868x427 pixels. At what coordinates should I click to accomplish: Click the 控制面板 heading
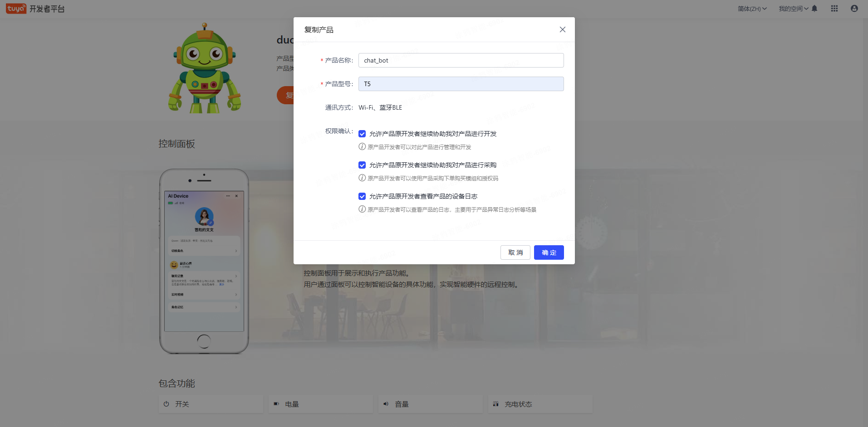177,144
